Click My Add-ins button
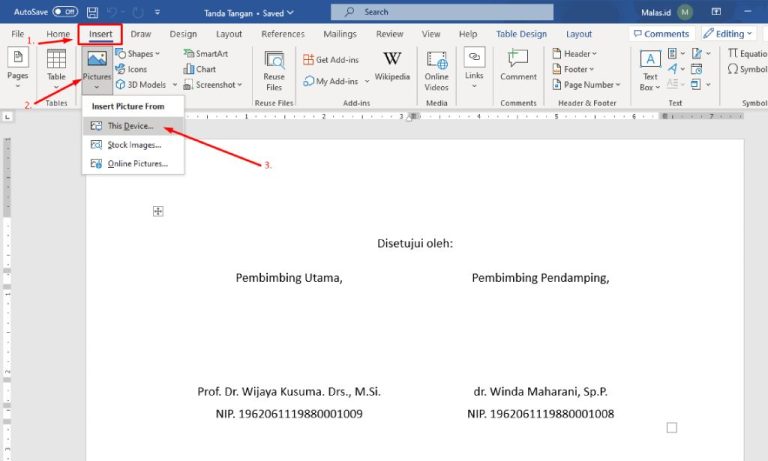The width and height of the screenshot is (768, 461). point(331,81)
